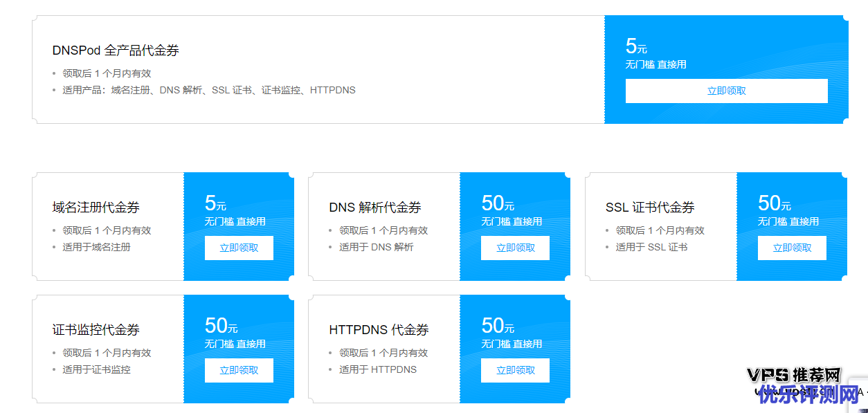The image size is (868, 413).
Task: Click 领取后 1 个月内有效 under DNS 解析代金券
Action: click(383, 230)
